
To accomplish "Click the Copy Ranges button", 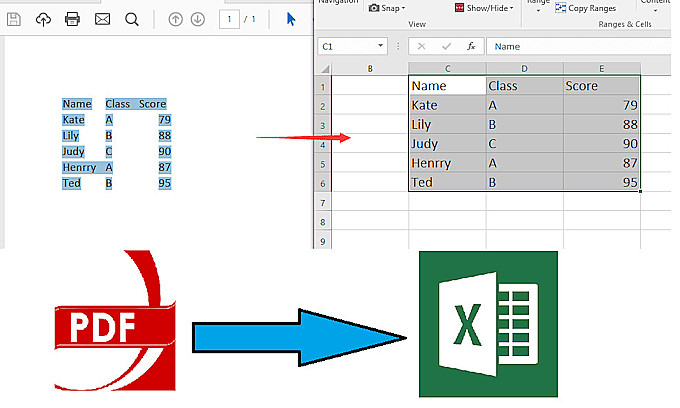I will point(585,8).
